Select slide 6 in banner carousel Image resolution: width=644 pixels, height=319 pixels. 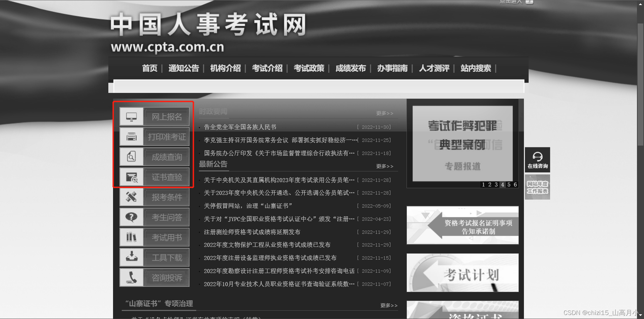pyautogui.click(x=515, y=184)
